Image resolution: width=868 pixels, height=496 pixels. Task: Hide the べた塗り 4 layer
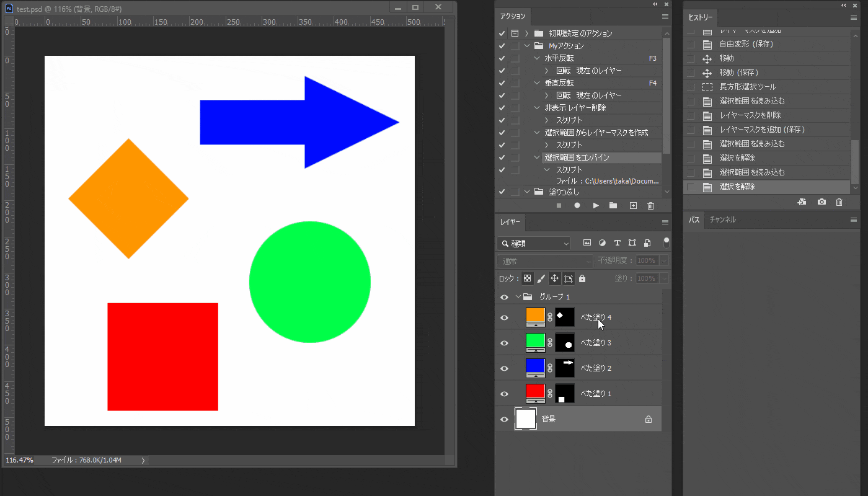pos(504,317)
